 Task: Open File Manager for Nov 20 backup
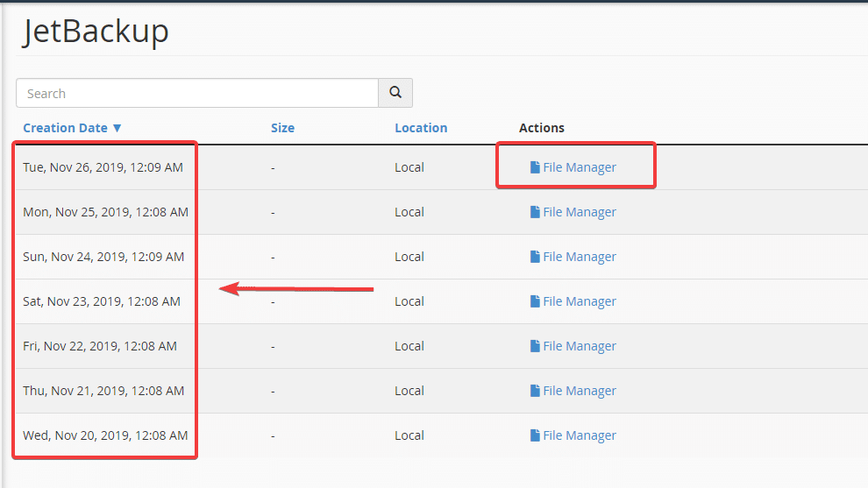click(x=573, y=435)
